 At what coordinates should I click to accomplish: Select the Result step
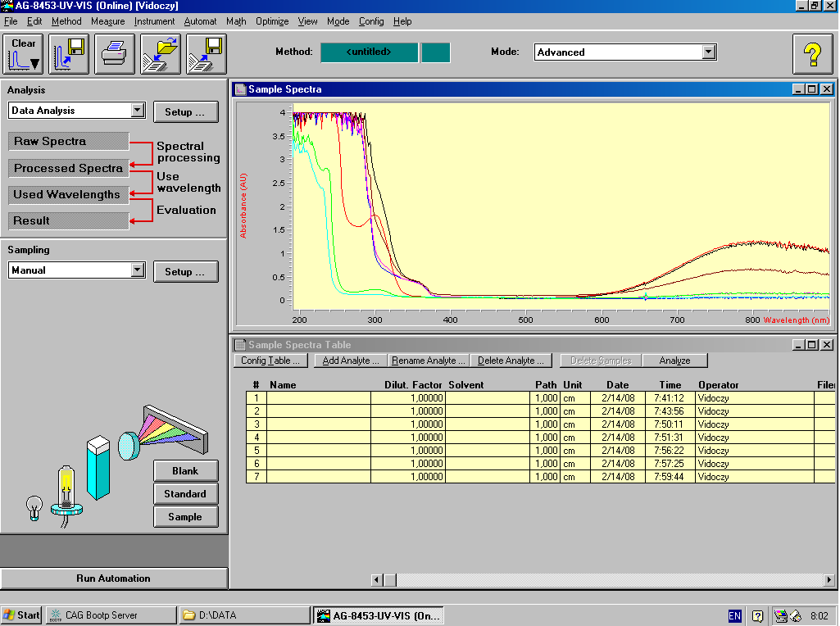click(x=69, y=220)
